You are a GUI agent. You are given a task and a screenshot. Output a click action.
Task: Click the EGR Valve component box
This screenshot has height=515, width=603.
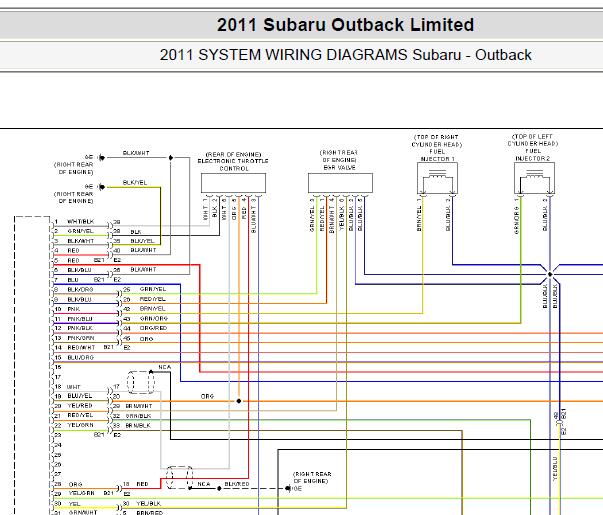point(340,183)
